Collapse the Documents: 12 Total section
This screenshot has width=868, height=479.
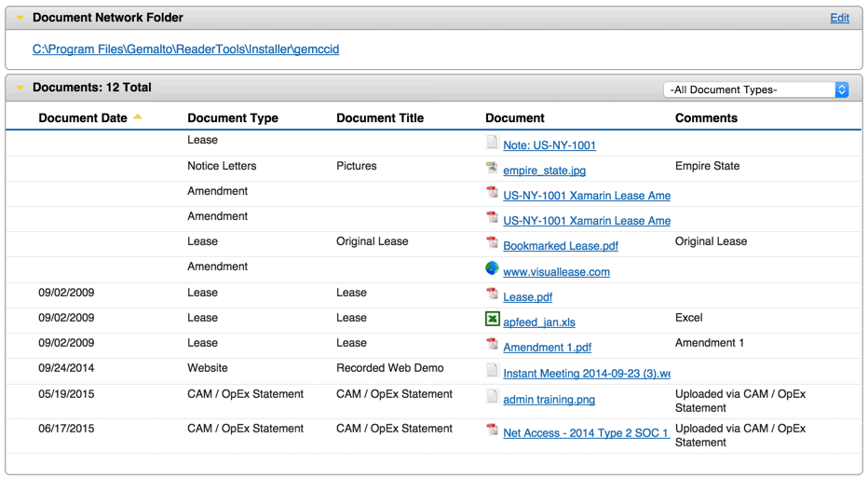coord(20,88)
